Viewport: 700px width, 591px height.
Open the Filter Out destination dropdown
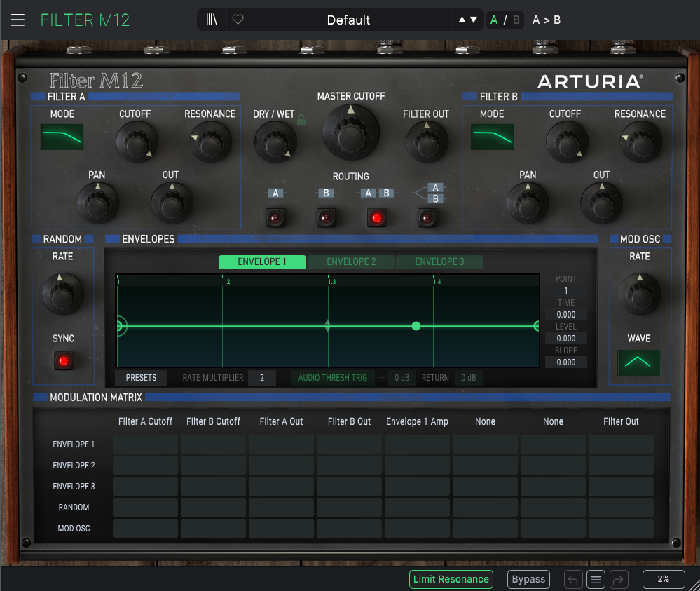621,421
